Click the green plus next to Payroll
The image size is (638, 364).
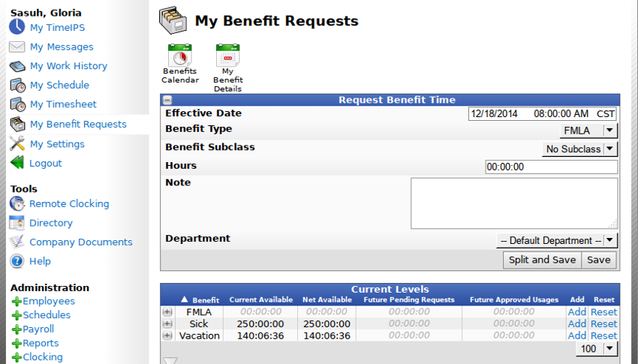(17, 329)
